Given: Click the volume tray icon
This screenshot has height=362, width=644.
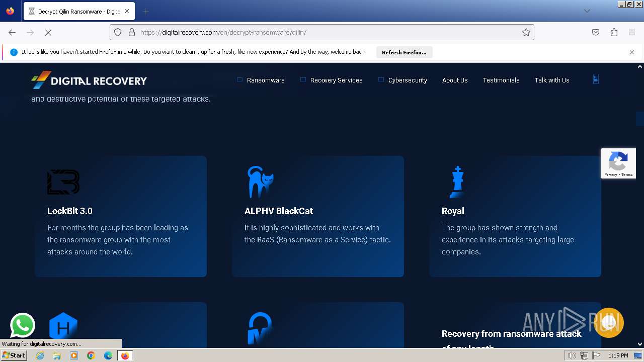Looking at the screenshot, I should 572,355.
